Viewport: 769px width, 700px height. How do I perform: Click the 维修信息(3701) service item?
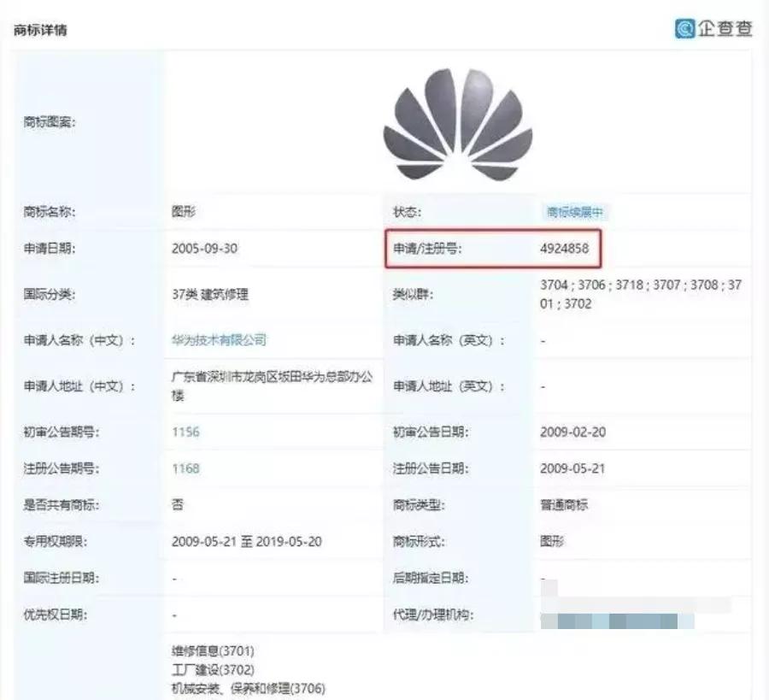tap(213, 651)
